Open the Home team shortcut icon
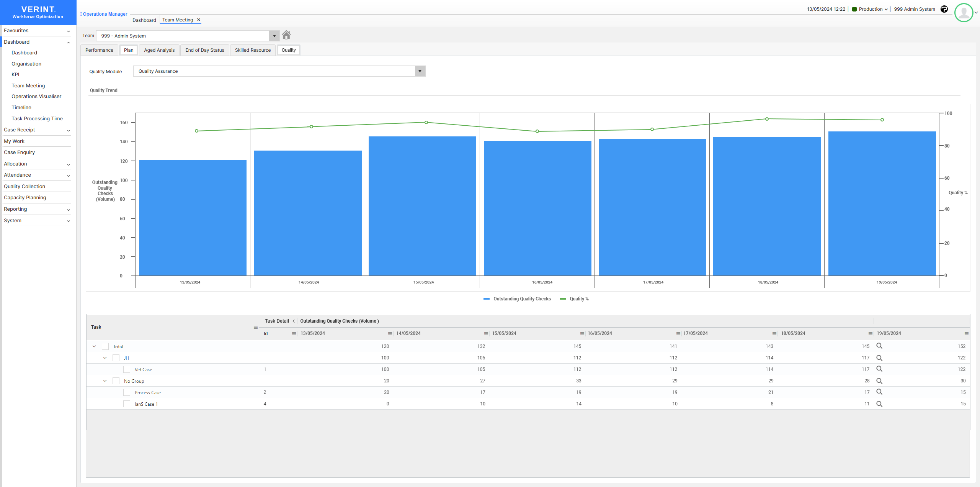980x487 pixels. 287,35
